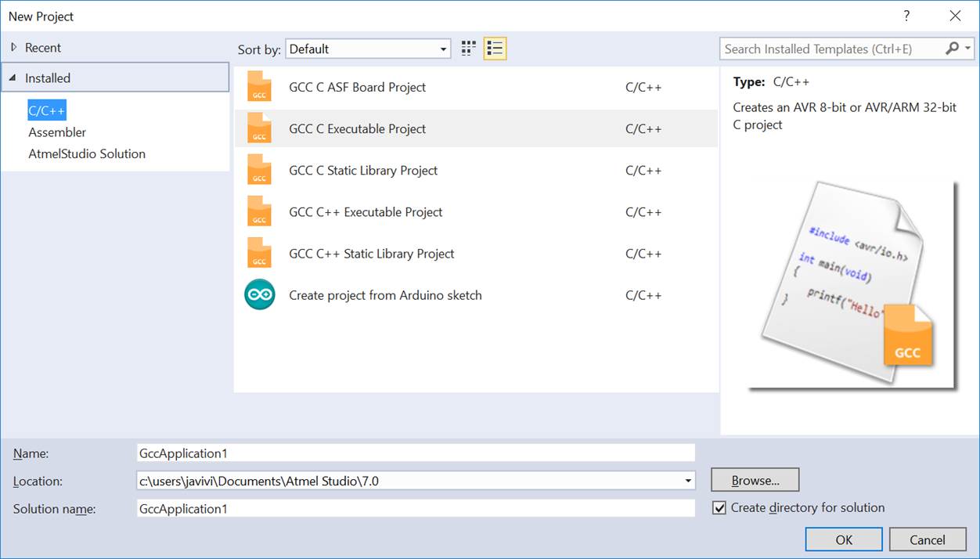The image size is (980, 559).
Task: Click the Cancel button
Action: click(928, 539)
